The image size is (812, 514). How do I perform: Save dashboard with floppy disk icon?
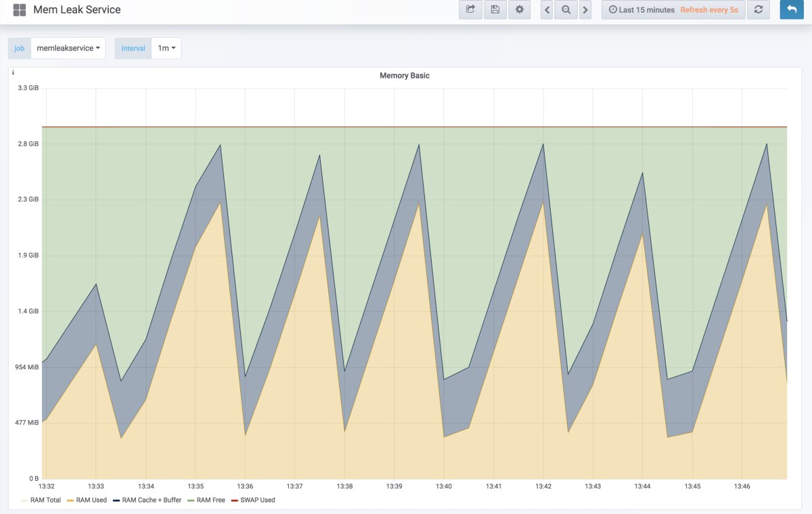coord(495,9)
